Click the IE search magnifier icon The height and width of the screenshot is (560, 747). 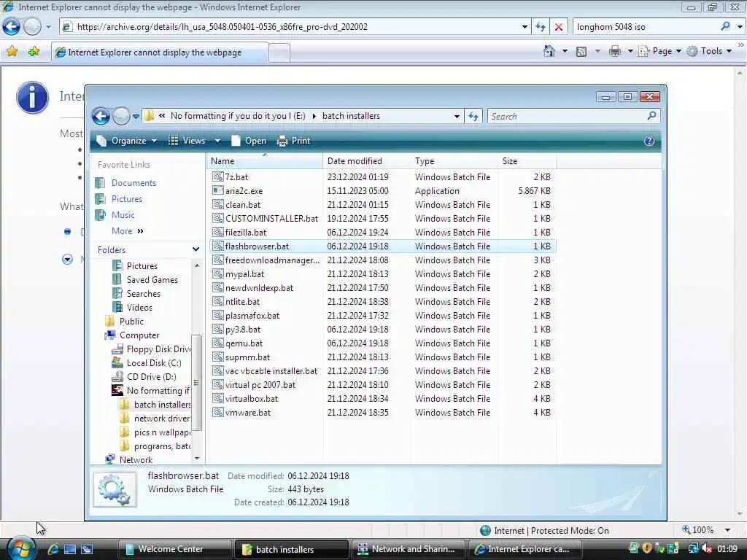[725, 26]
